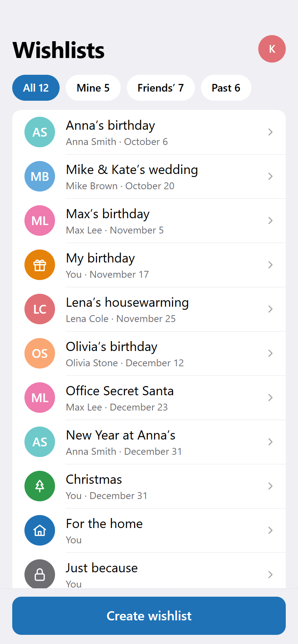Switch to the Mine 5 tab
The image size is (298, 644).
pos(93,88)
